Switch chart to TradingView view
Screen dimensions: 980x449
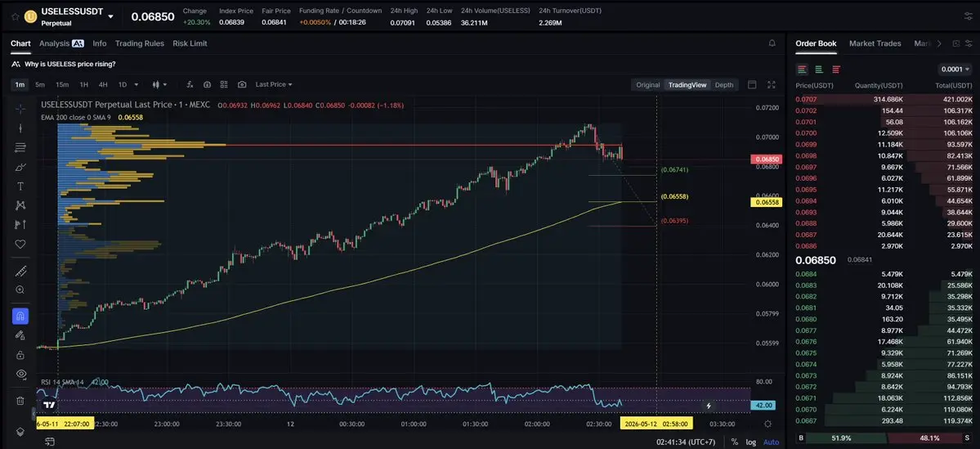click(687, 85)
